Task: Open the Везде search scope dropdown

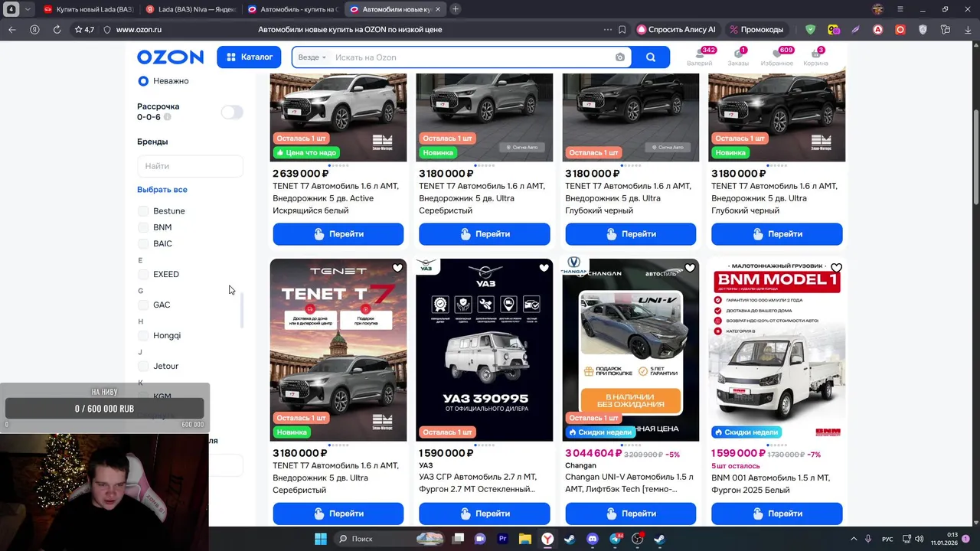Action: point(312,57)
